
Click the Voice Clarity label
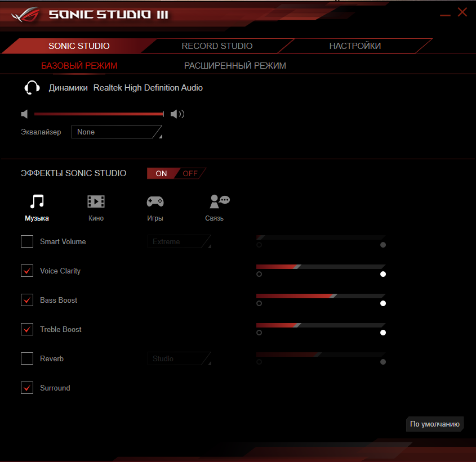tap(60, 271)
